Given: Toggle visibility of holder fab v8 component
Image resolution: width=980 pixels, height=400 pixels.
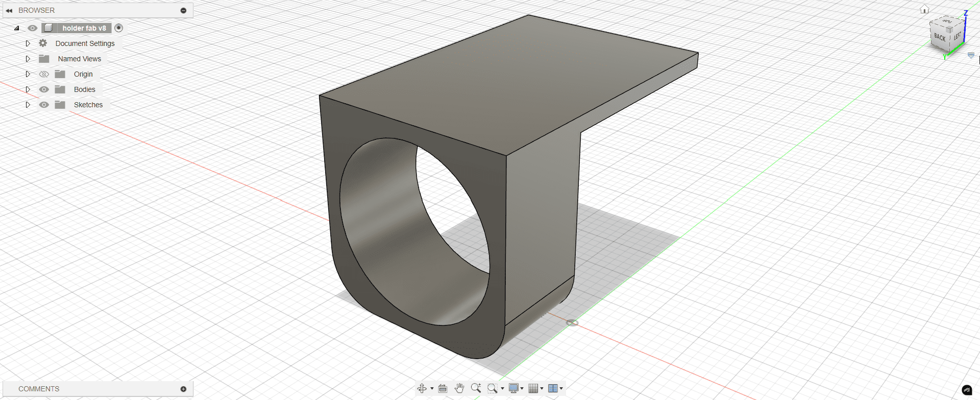Looking at the screenshot, I should (32, 28).
